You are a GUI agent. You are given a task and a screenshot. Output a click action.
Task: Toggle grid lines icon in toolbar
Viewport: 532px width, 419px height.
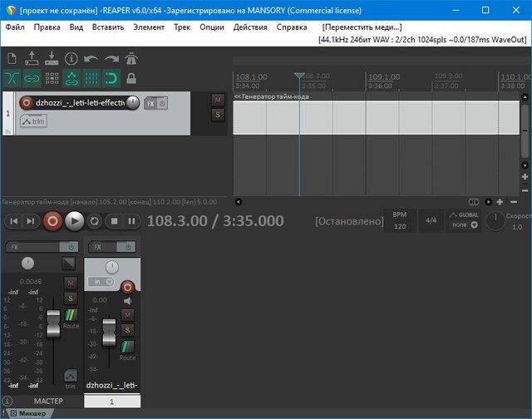(x=91, y=78)
